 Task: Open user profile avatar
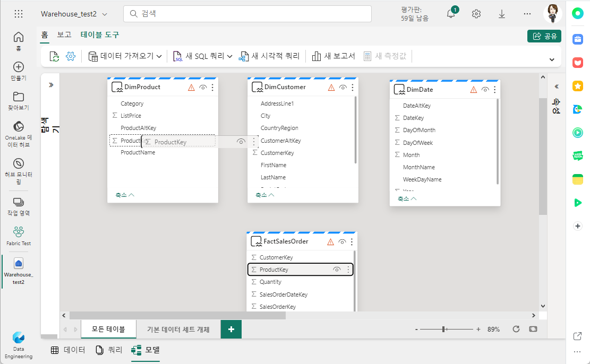[x=552, y=14]
